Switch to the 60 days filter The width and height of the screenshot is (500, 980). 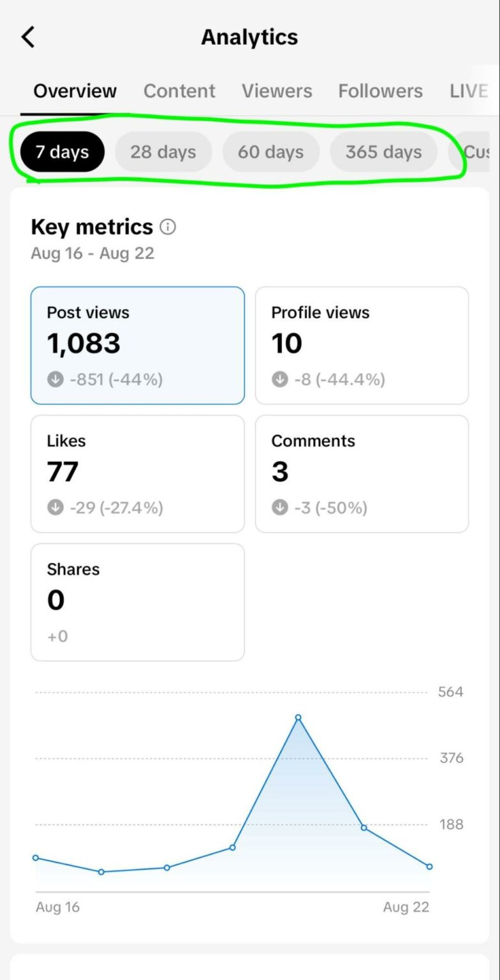click(271, 152)
